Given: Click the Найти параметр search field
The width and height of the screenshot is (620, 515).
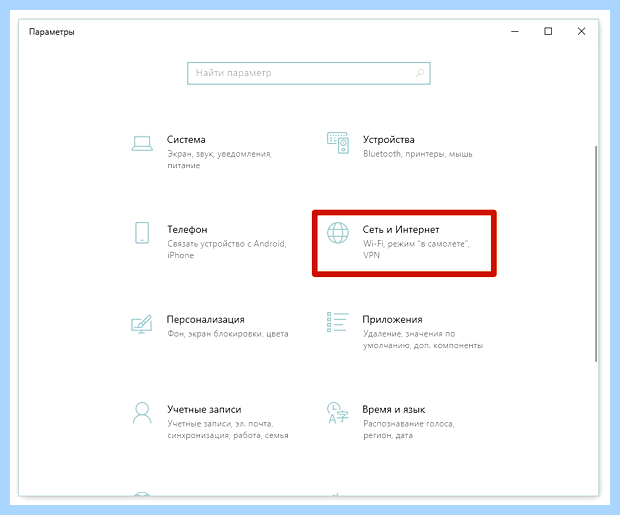Looking at the screenshot, I should click(309, 73).
